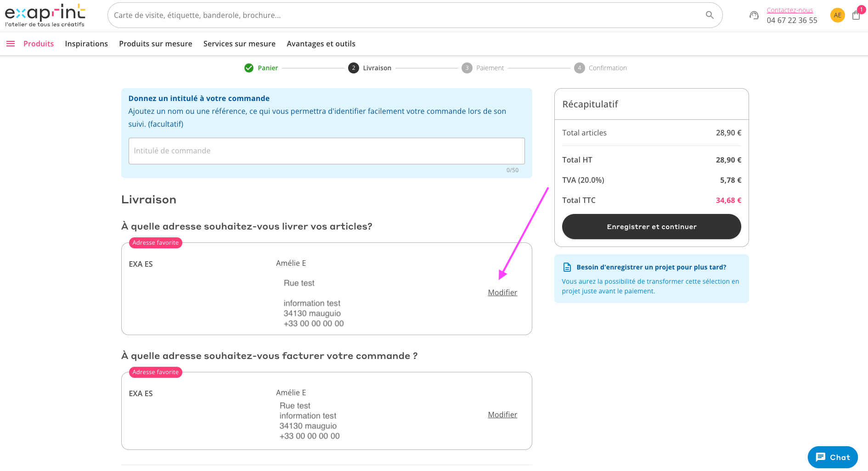Click the Panier green checkmark step
Screen dimensions: 868x471
(249, 68)
